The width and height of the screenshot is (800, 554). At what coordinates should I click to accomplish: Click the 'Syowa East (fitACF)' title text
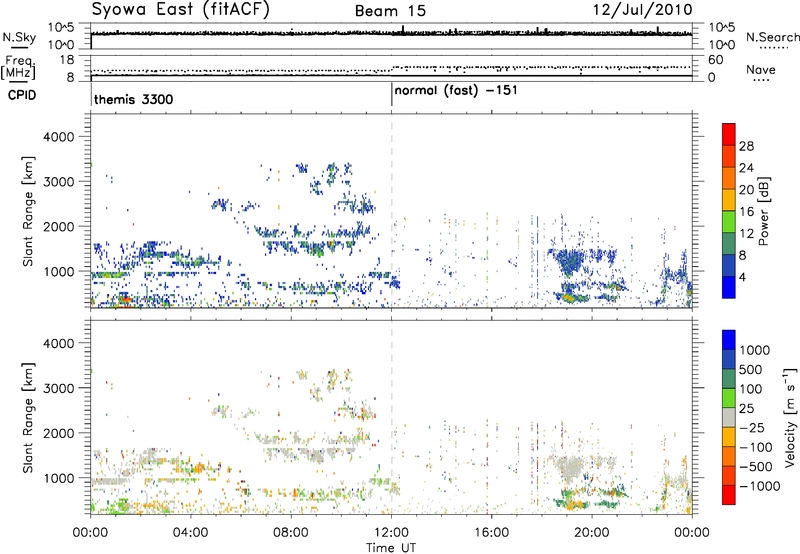tap(180, 9)
